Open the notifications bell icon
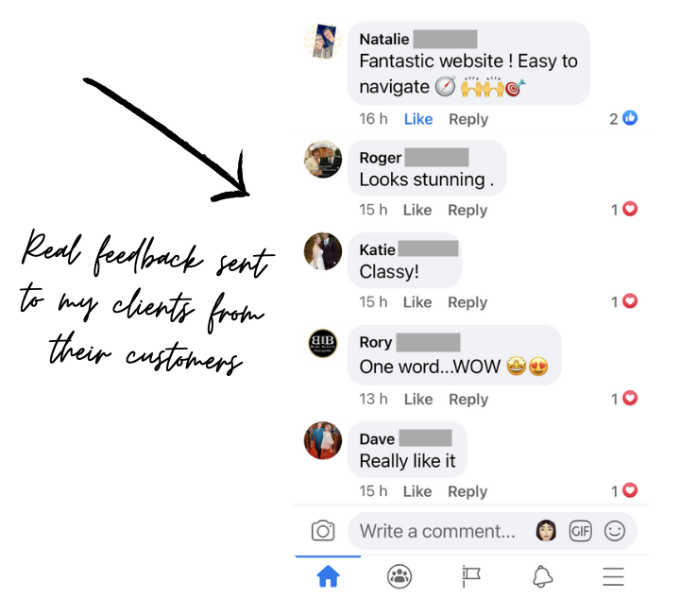Viewport: 680px width, 616px height. [x=542, y=576]
